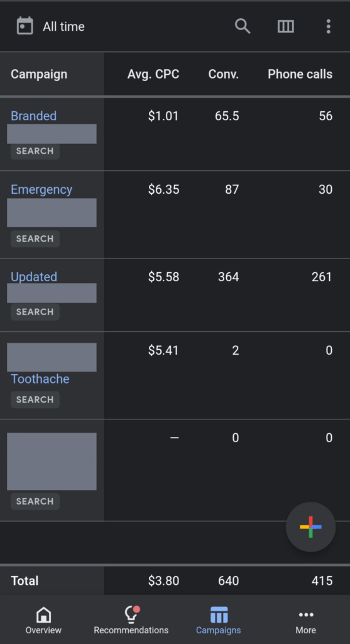Screen dimensions: 350x644
Task: Open the modify columns icon
Action: pyautogui.click(x=285, y=26)
